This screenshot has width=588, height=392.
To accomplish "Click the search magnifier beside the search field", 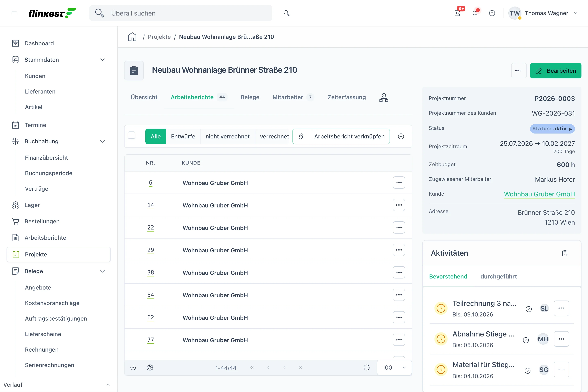I will pyautogui.click(x=286, y=13).
